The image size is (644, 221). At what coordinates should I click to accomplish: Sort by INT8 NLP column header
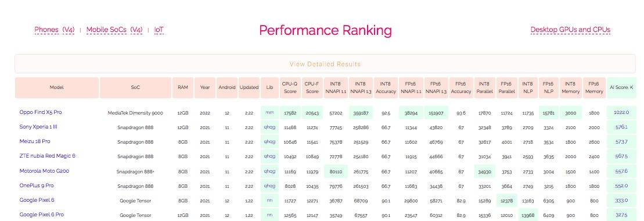pyautogui.click(x=528, y=88)
